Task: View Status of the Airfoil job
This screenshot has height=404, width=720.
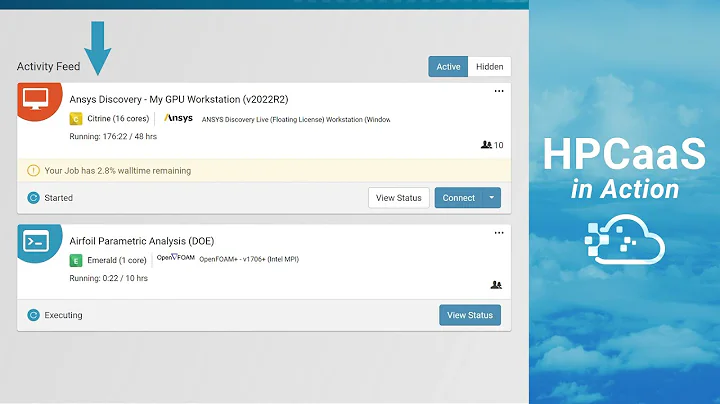Action: point(470,315)
